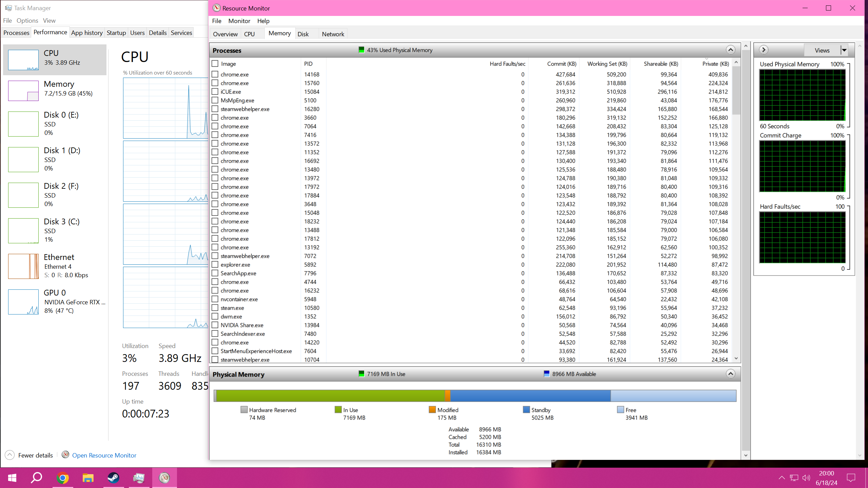Check dwm.exe checkbox
The image size is (868, 488).
[215, 316]
